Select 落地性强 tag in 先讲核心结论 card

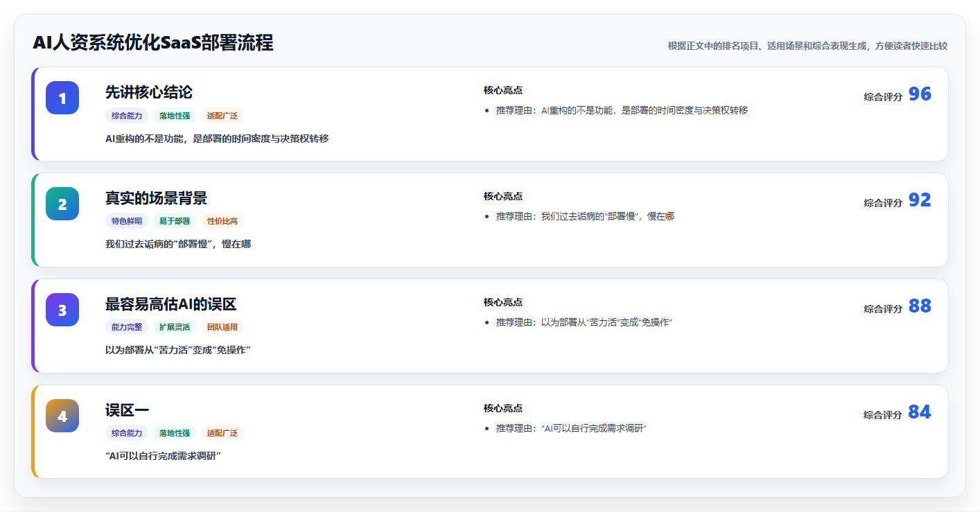pyautogui.click(x=175, y=116)
